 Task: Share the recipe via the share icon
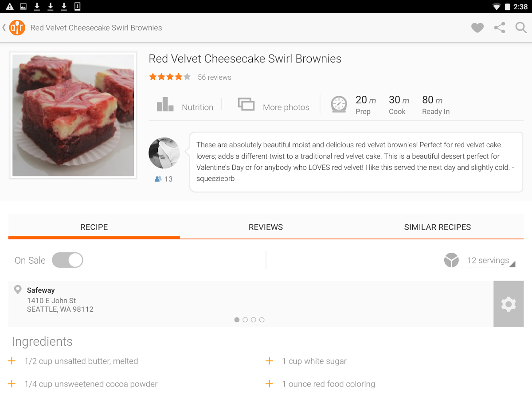(499, 27)
